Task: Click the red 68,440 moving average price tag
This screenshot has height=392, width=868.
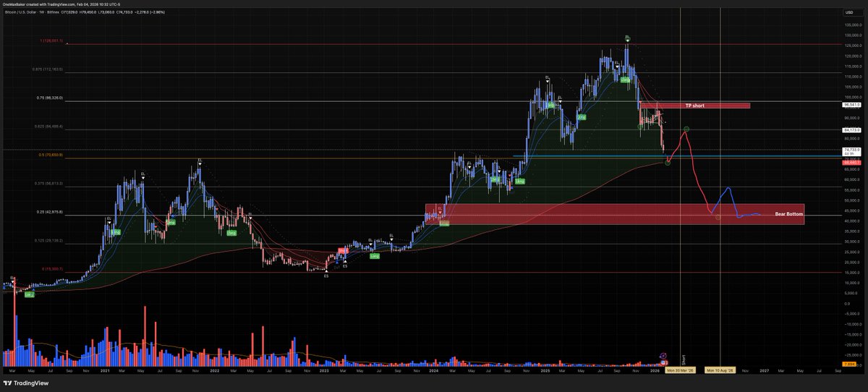Action: click(x=851, y=163)
